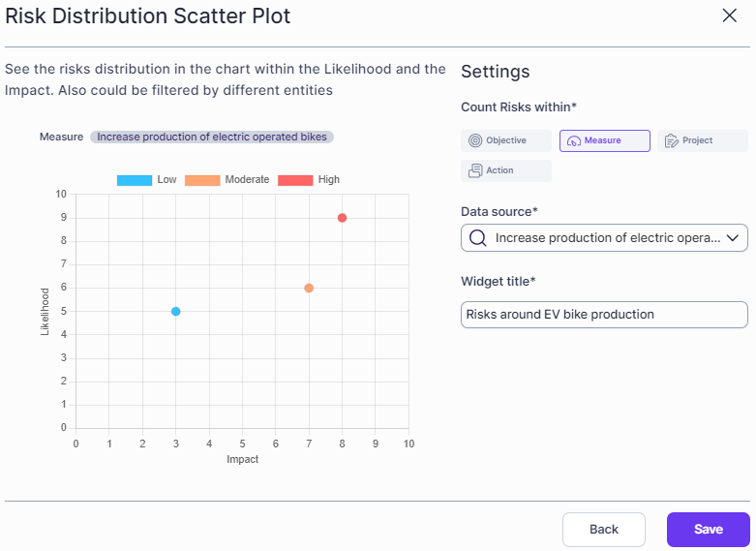Click the Measure gauge icon
Image resolution: width=756 pixels, height=551 pixels.
point(573,141)
